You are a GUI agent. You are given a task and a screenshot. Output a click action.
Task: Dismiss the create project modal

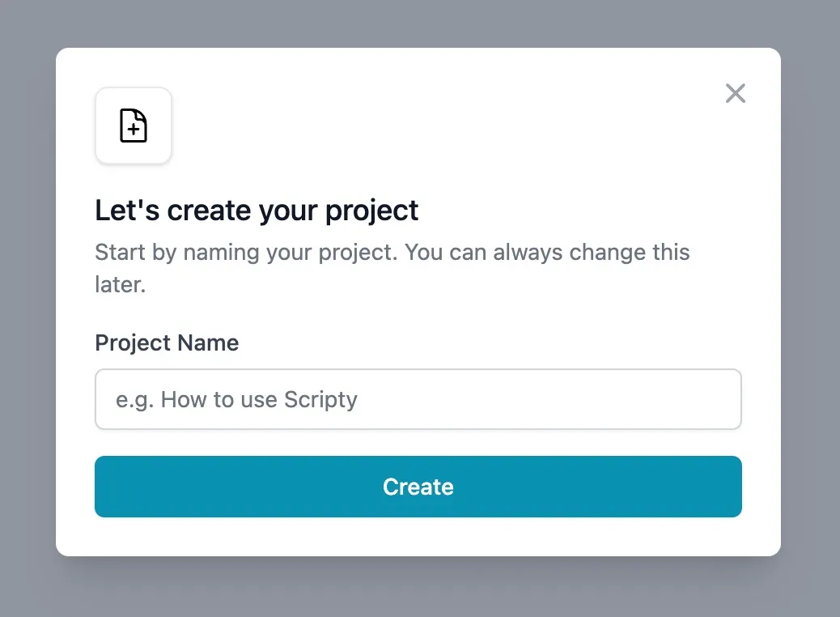tap(735, 93)
